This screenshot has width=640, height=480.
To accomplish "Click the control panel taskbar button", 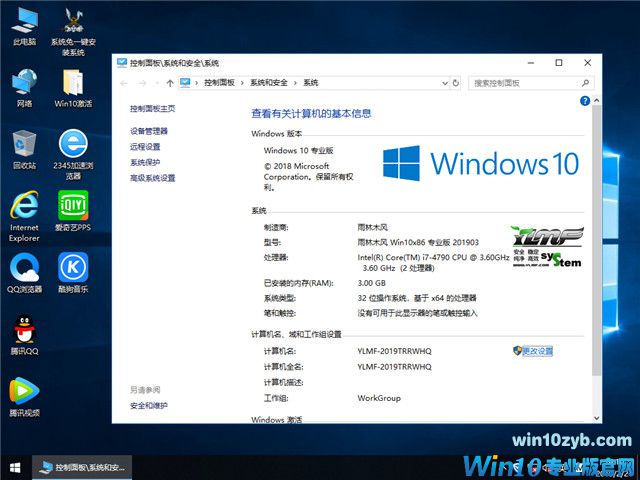I will 82,468.
